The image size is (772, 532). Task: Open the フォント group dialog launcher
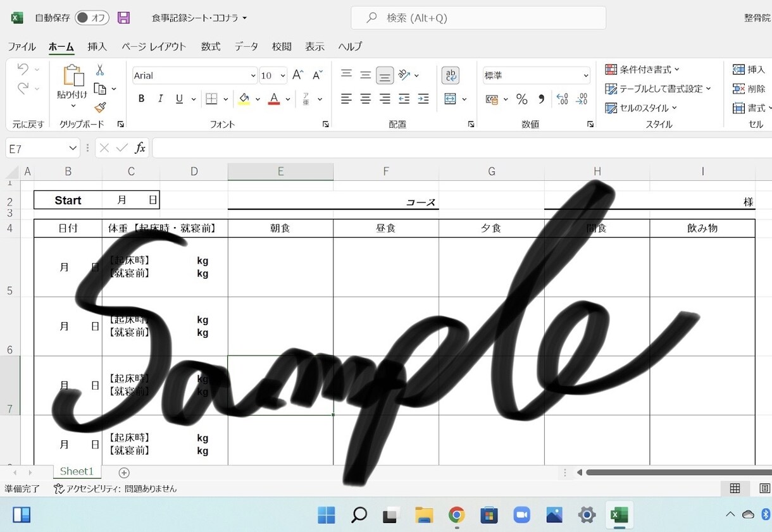[326, 125]
